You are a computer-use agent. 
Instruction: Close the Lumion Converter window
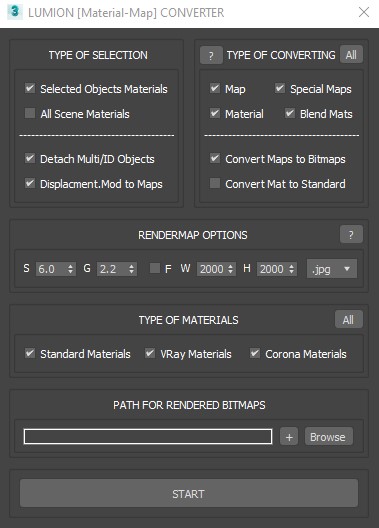(364, 12)
